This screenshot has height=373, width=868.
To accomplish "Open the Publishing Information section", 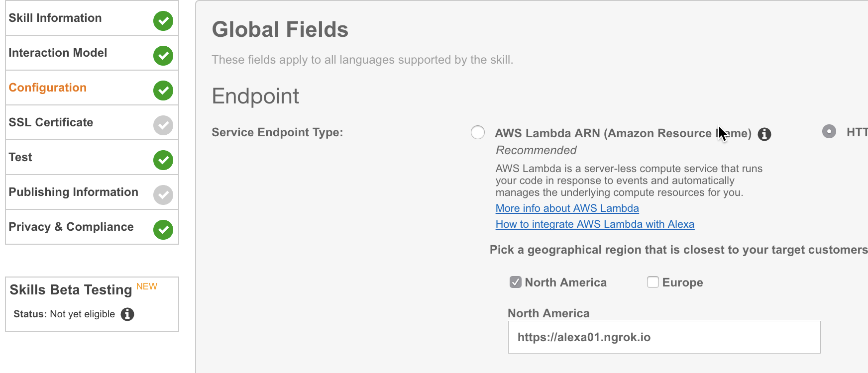I will tap(92, 192).
